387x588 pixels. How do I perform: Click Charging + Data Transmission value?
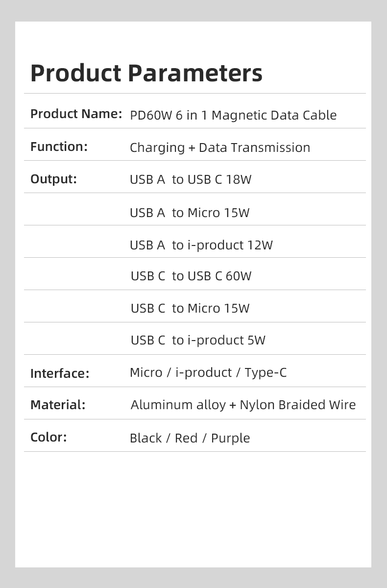(220, 147)
